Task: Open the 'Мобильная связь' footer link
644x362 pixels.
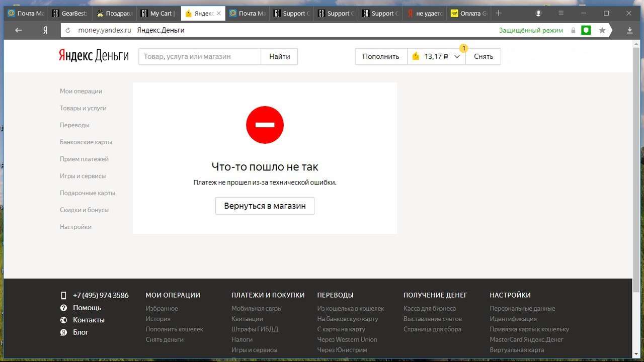Action: [x=256, y=308]
